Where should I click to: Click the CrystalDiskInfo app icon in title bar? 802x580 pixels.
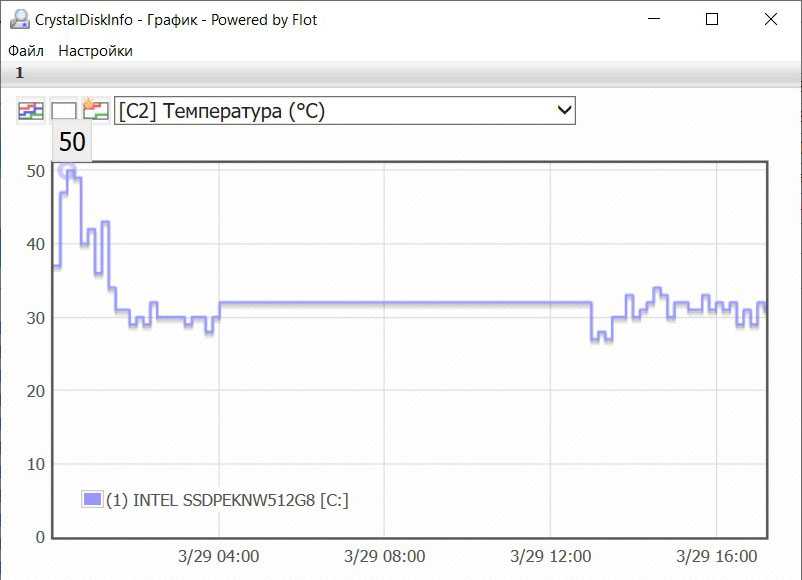[x=19, y=19]
